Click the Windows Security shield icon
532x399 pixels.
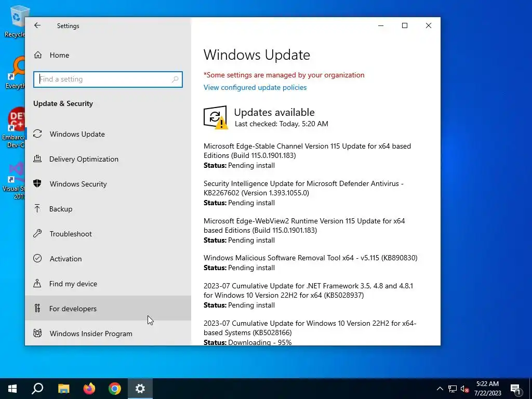[37, 183]
